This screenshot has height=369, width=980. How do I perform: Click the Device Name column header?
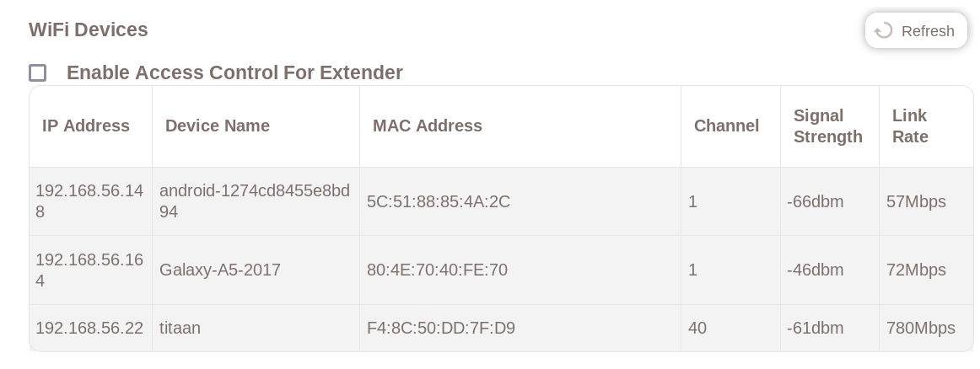pyautogui.click(x=218, y=126)
